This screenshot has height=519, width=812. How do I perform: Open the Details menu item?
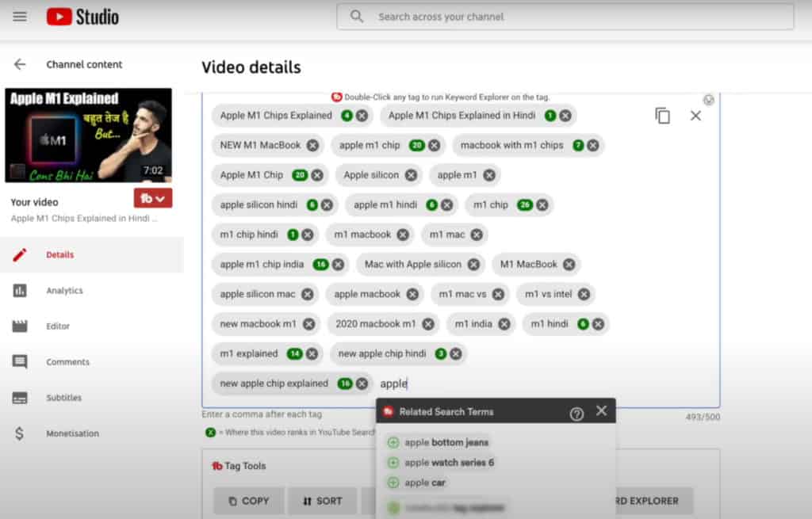pos(92,254)
